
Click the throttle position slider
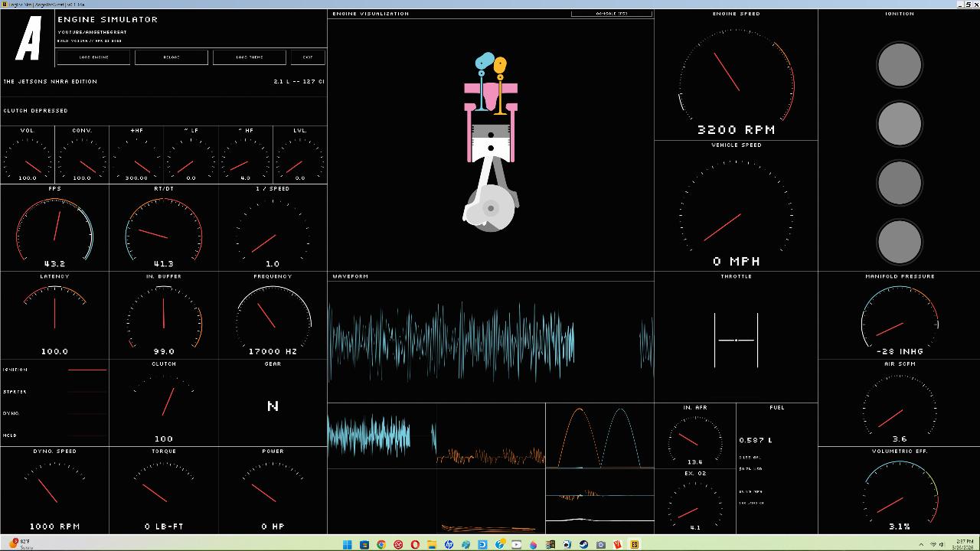(736, 340)
